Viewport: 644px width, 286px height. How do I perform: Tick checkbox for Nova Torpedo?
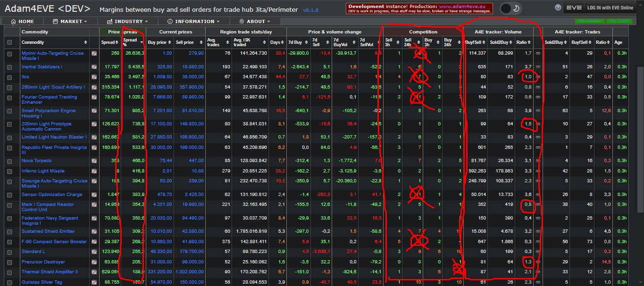pos(9,161)
